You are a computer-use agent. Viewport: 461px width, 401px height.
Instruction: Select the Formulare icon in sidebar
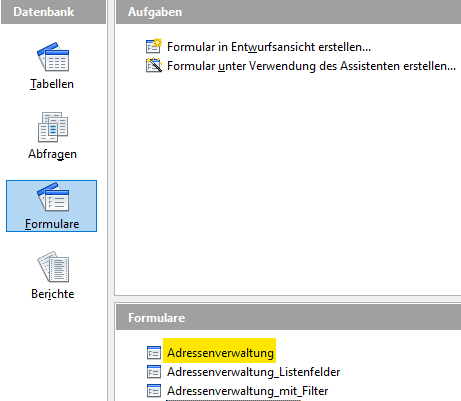(53, 197)
